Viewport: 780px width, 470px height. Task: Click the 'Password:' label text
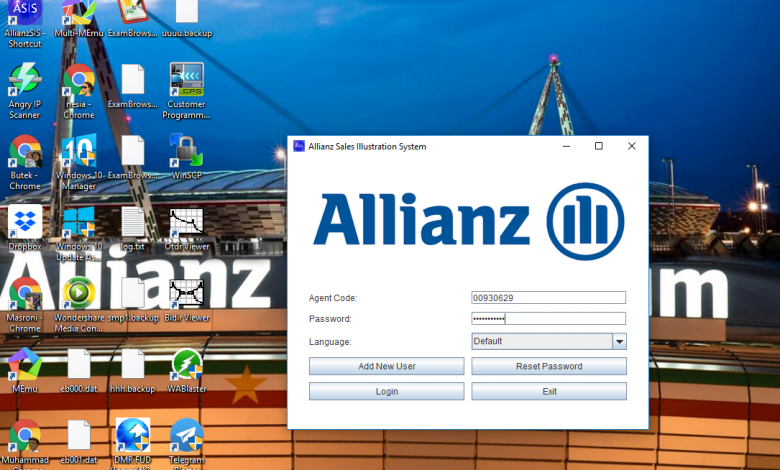click(x=330, y=319)
